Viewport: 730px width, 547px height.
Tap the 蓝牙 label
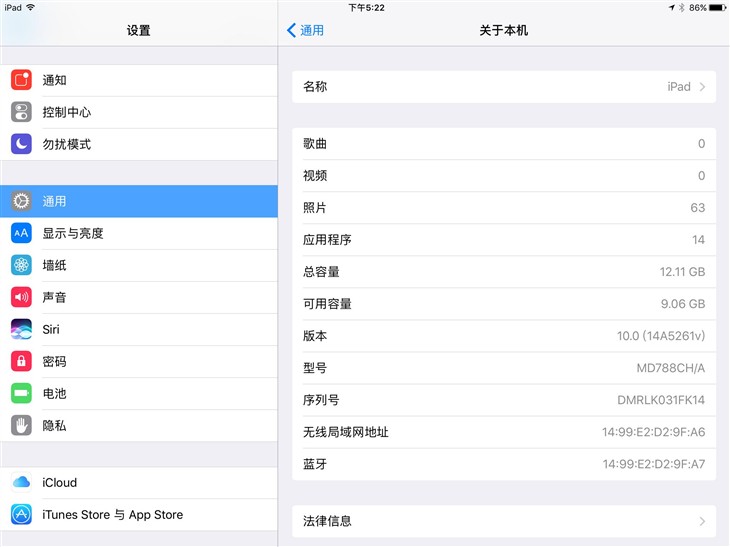(x=315, y=464)
